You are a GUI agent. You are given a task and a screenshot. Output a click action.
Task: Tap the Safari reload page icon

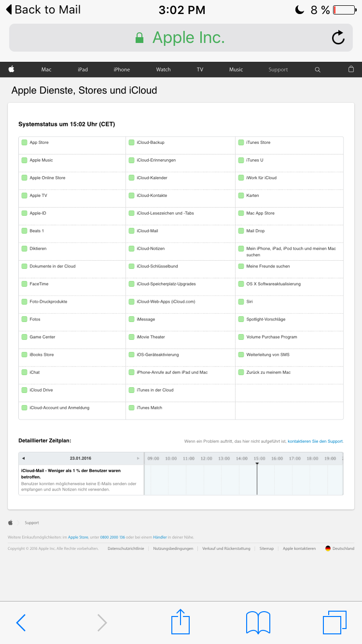[338, 38]
